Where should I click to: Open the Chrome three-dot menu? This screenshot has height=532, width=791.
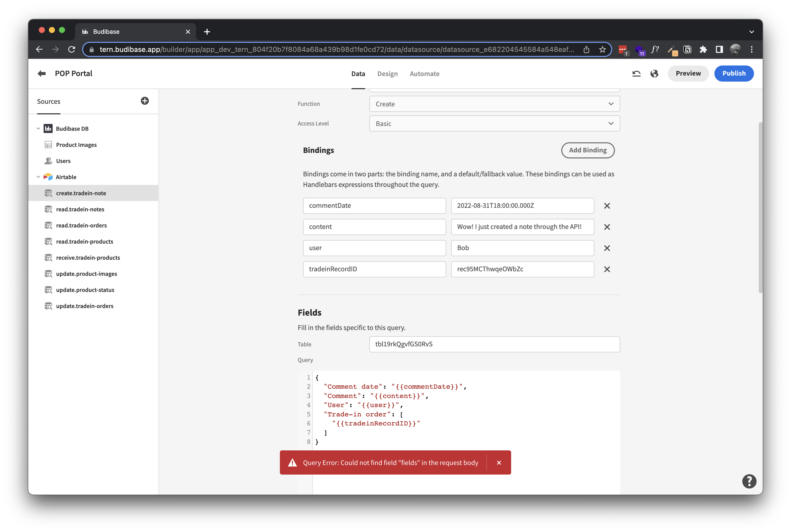752,50
